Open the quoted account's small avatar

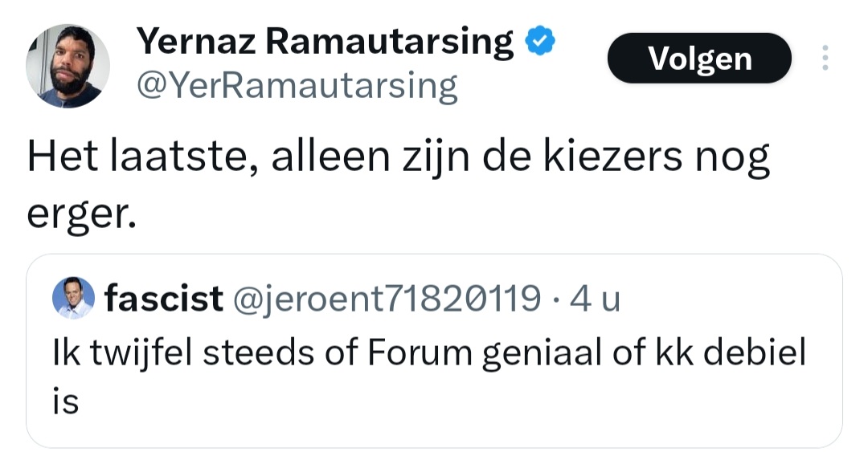pyautogui.click(x=73, y=299)
